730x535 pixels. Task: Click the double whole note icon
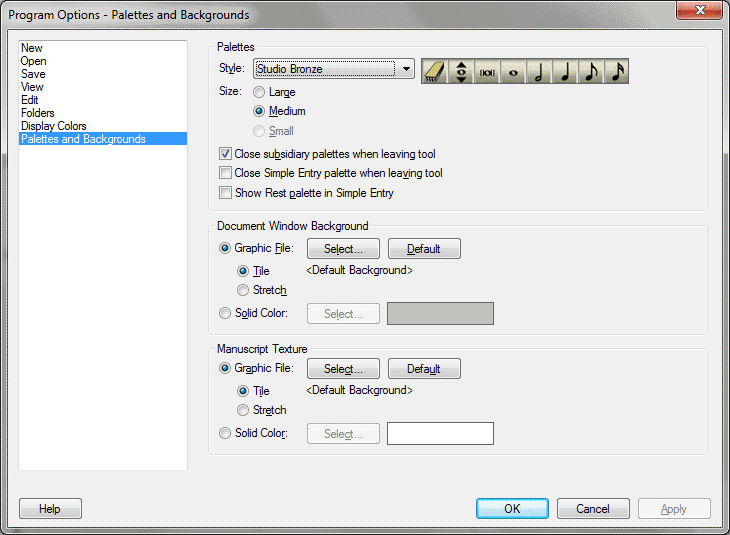click(487, 71)
